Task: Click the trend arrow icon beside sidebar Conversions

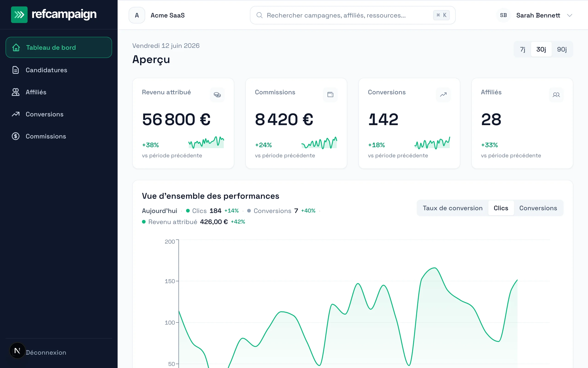Action: click(x=16, y=114)
